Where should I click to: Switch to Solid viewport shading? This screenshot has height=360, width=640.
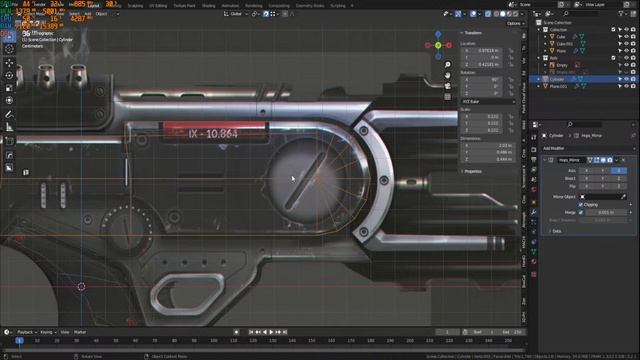point(503,14)
